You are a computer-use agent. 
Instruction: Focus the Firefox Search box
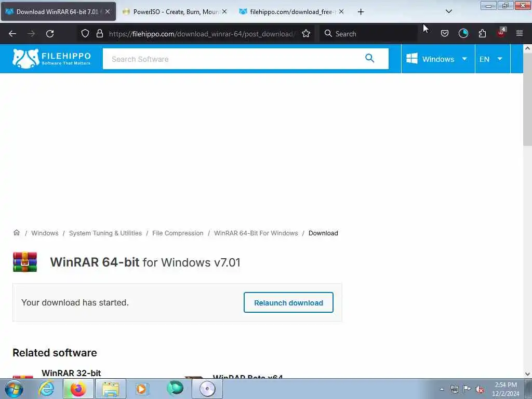click(x=369, y=34)
